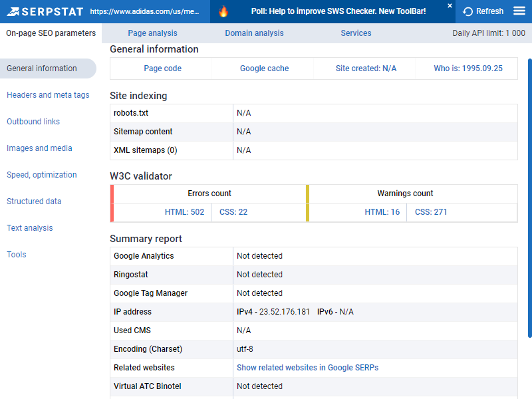Select the On-page SEO parameters tab
The width and height of the screenshot is (532, 399).
click(51, 33)
